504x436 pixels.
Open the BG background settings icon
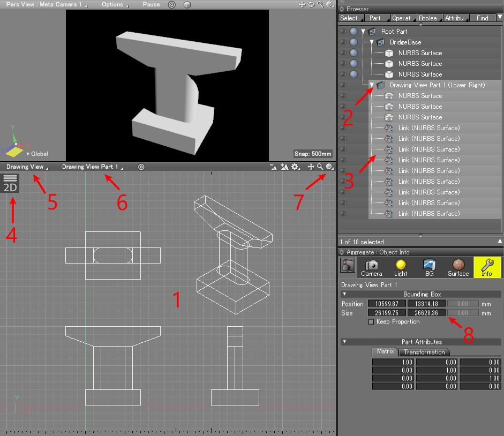tap(429, 267)
